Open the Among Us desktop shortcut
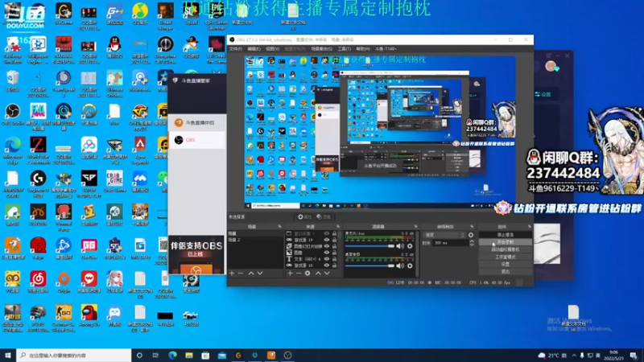This screenshot has width=644, height=362. (x=89, y=315)
